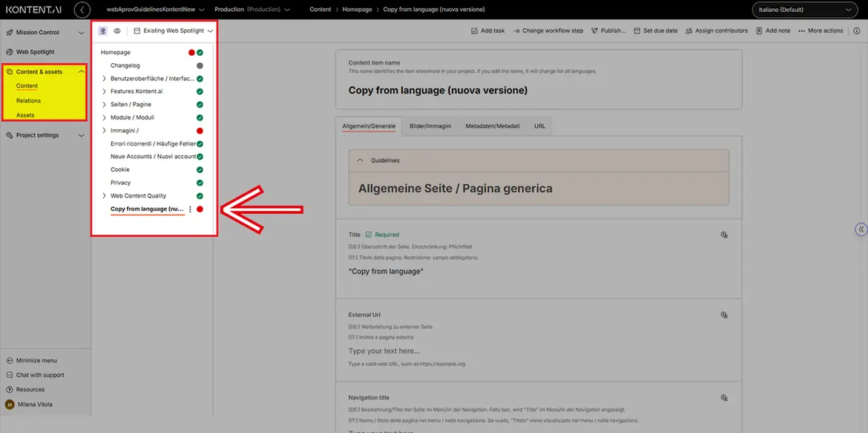Expand the right sidebar with double chevron
This screenshot has height=433, width=868.
(861, 229)
